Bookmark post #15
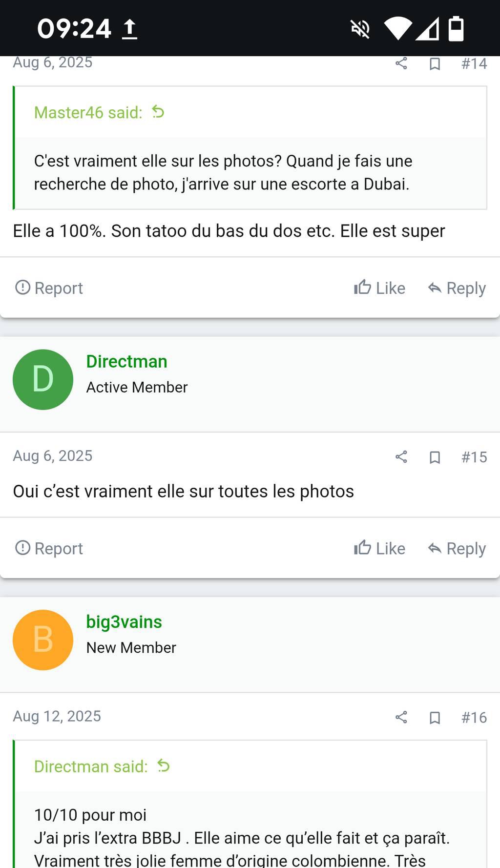Screen dimensions: 500x868 [x=435, y=457]
